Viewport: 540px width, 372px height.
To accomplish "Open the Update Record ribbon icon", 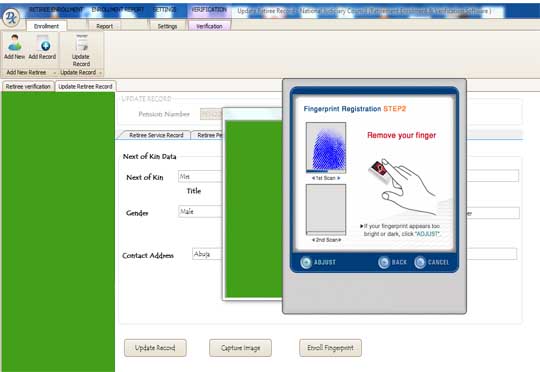I will 81,43.
